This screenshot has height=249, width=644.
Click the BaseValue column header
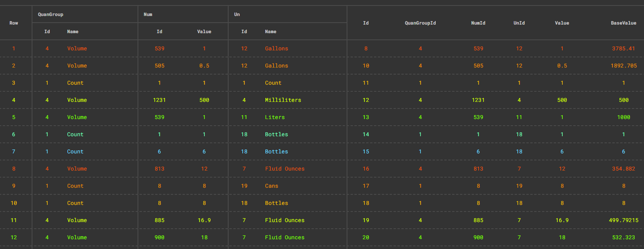tap(624, 23)
